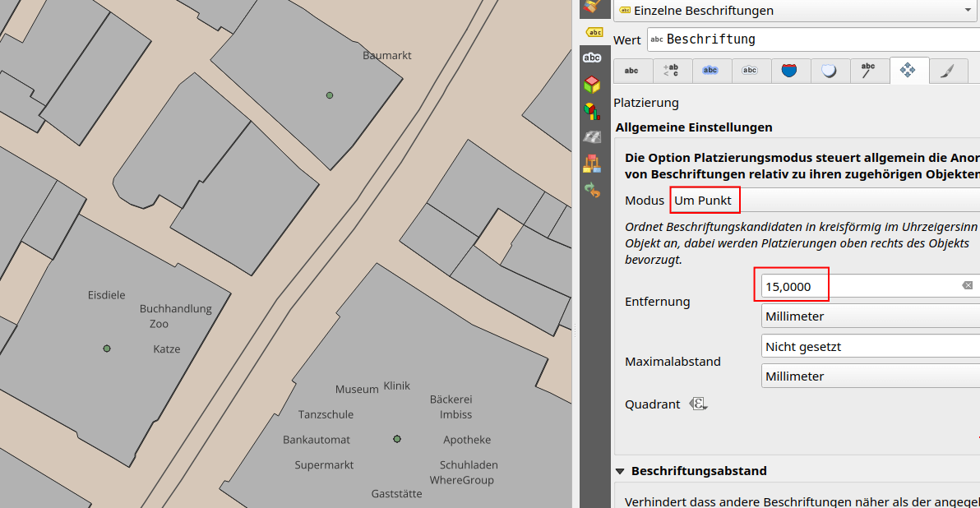Clear the Entfernung value with the X icon
This screenshot has height=508, width=980.
pyautogui.click(x=968, y=285)
